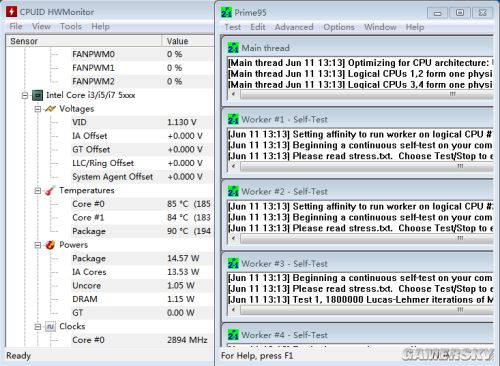Collapse the Temperatures tree section
This screenshot has height=366, width=500.
click(38, 191)
